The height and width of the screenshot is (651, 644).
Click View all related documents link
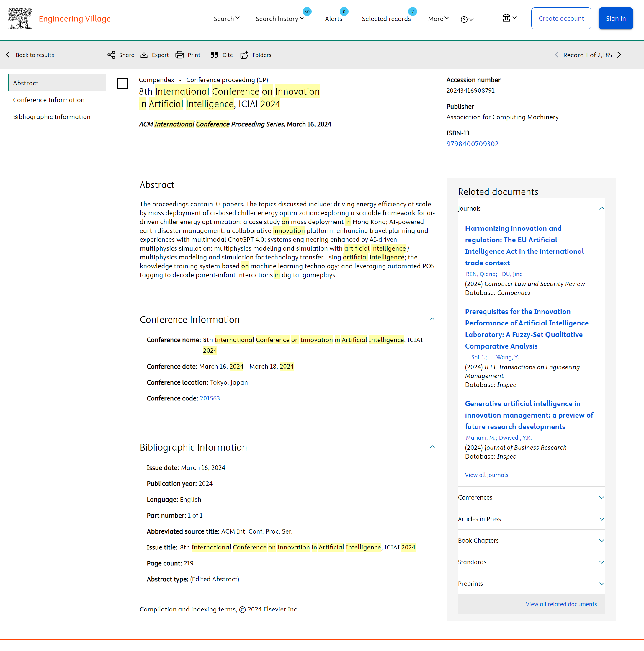point(561,604)
